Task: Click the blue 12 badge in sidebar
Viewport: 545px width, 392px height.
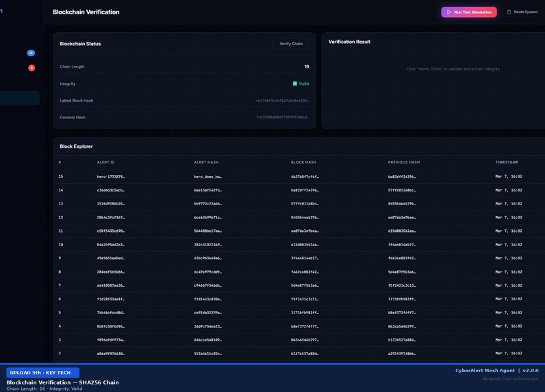Action: pyautogui.click(x=31, y=53)
